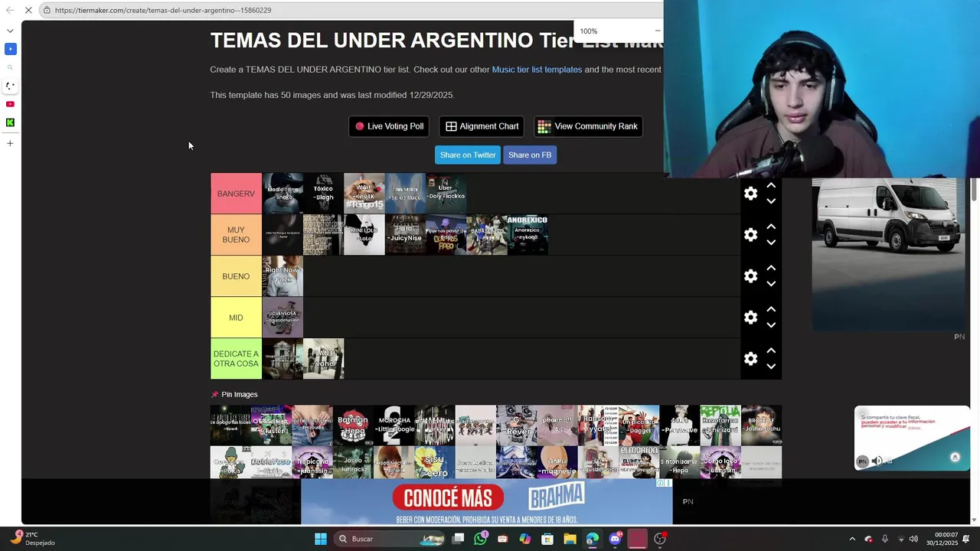The width and height of the screenshot is (980, 551).
Task: Move DEDICATE A OTRA COSA tier down
Action: [x=771, y=367]
